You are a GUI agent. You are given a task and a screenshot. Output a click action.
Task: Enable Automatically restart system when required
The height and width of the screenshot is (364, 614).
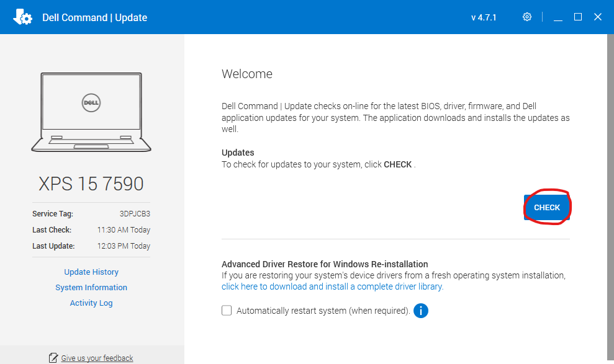(x=227, y=309)
